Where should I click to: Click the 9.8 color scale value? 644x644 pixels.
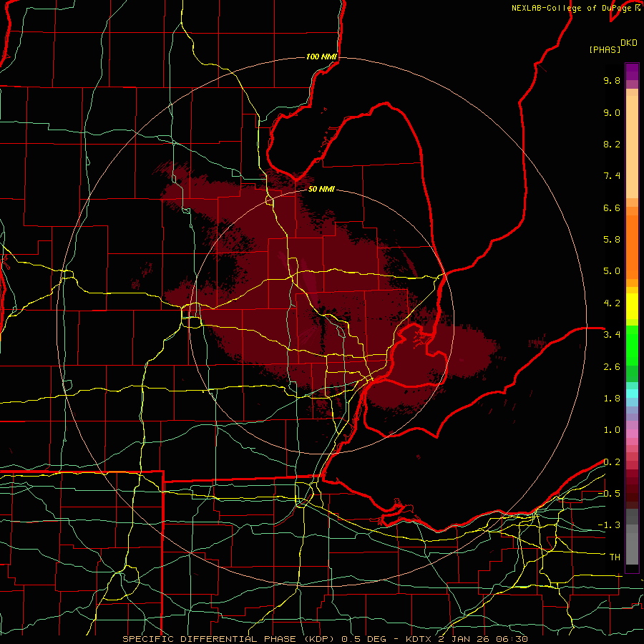pos(612,80)
